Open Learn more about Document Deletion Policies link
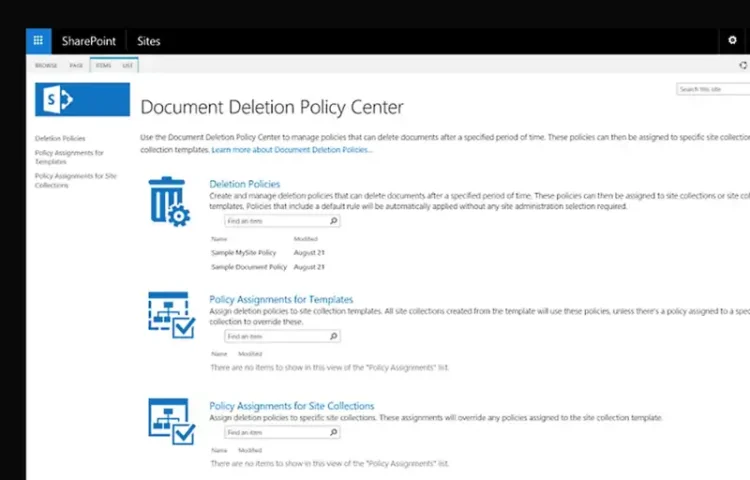750x480 pixels. pos(292,150)
